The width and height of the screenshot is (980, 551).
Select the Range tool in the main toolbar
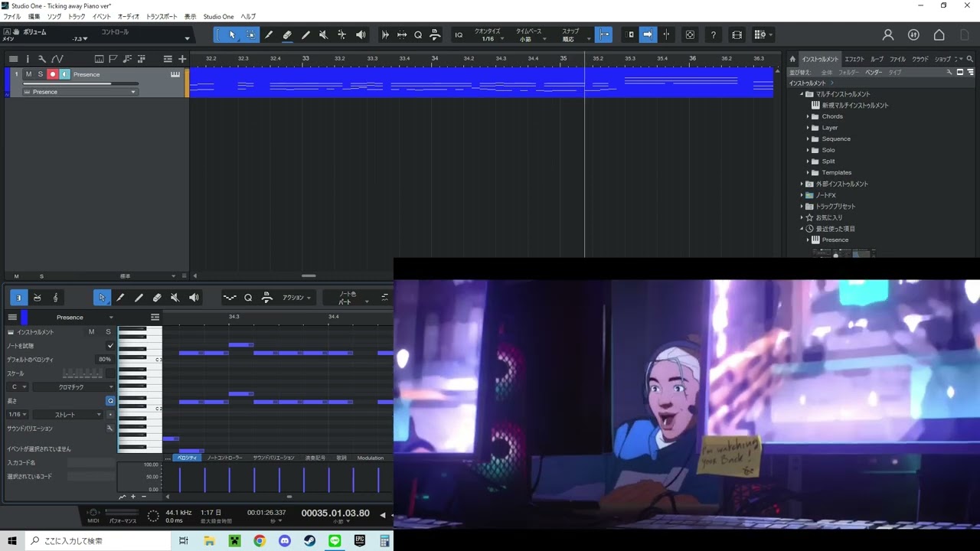[x=250, y=34]
